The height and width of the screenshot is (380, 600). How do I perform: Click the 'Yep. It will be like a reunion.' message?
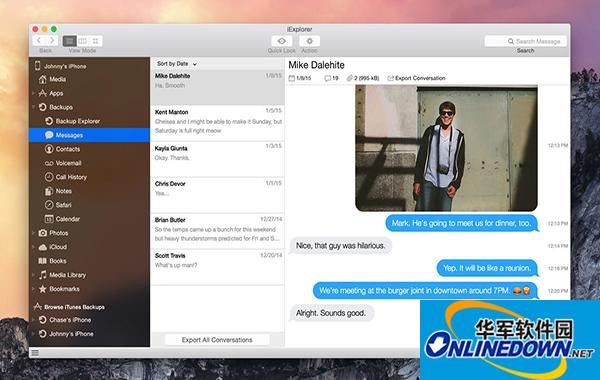click(487, 268)
